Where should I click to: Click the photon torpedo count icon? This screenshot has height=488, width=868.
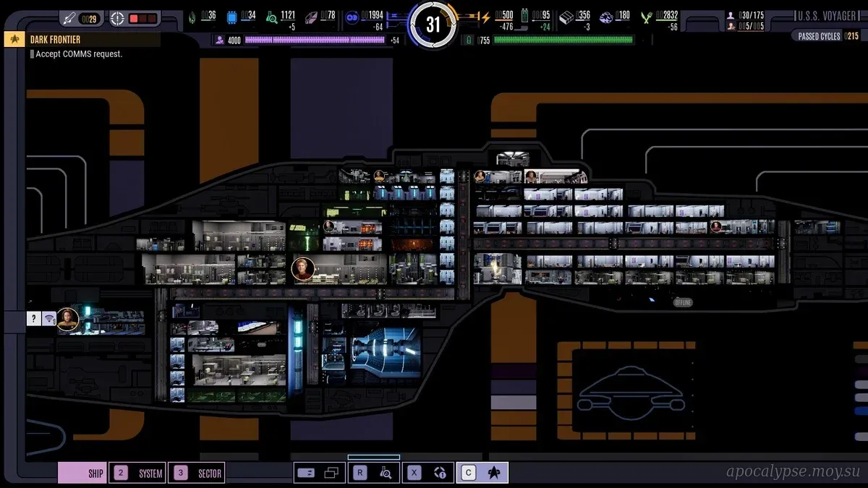(70, 18)
